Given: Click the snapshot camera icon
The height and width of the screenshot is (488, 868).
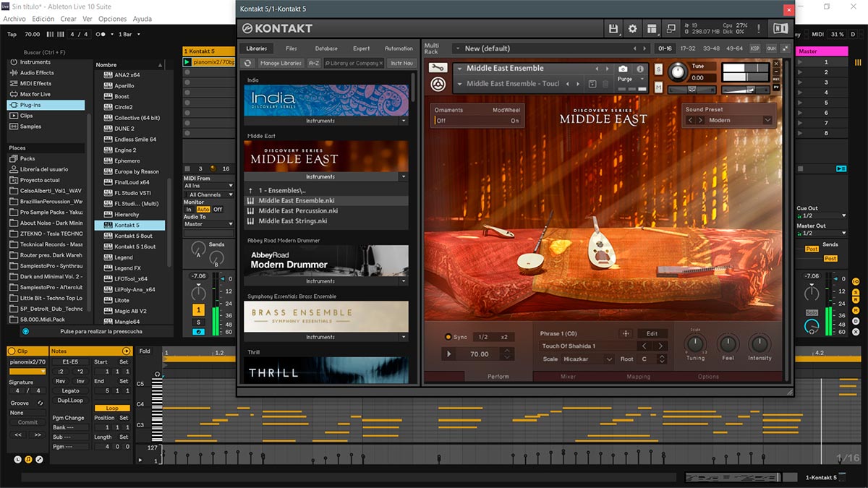Looking at the screenshot, I should (624, 69).
